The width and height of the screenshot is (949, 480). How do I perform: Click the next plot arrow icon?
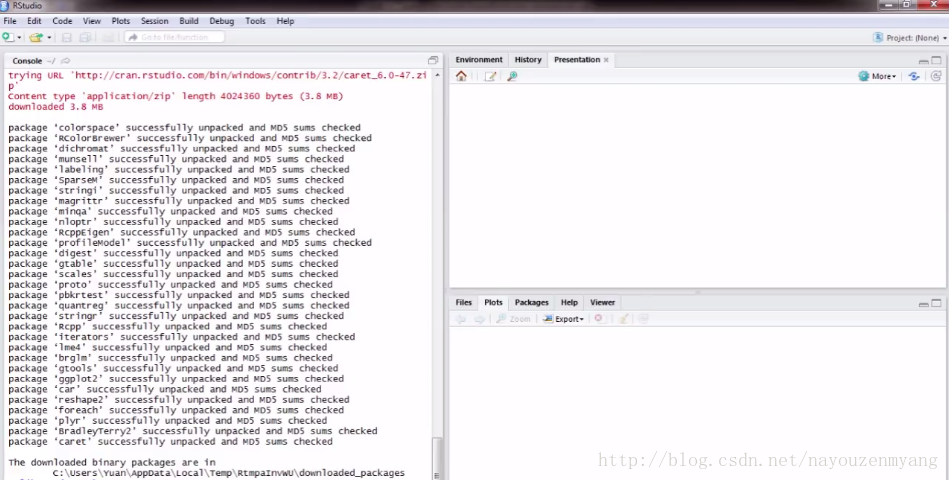tap(479, 319)
